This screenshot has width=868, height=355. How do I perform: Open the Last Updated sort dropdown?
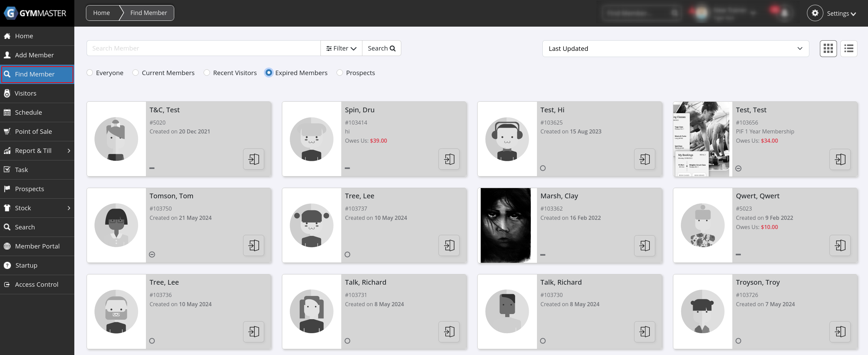(675, 48)
